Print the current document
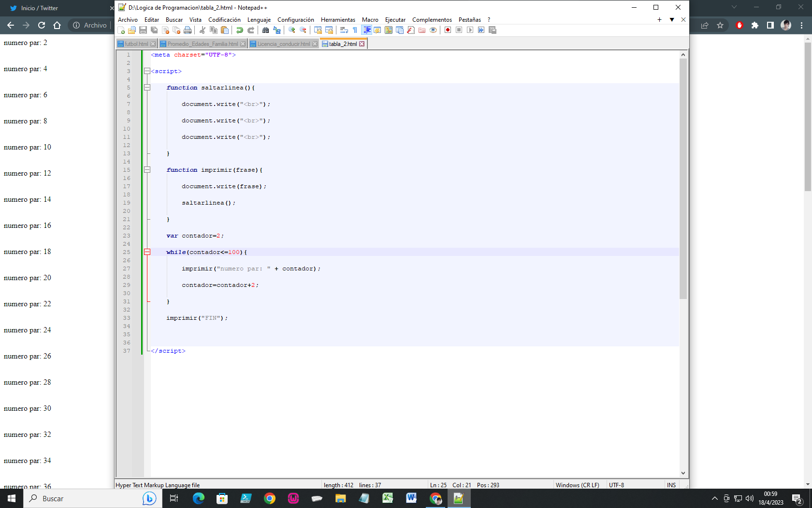 click(188, 30)
